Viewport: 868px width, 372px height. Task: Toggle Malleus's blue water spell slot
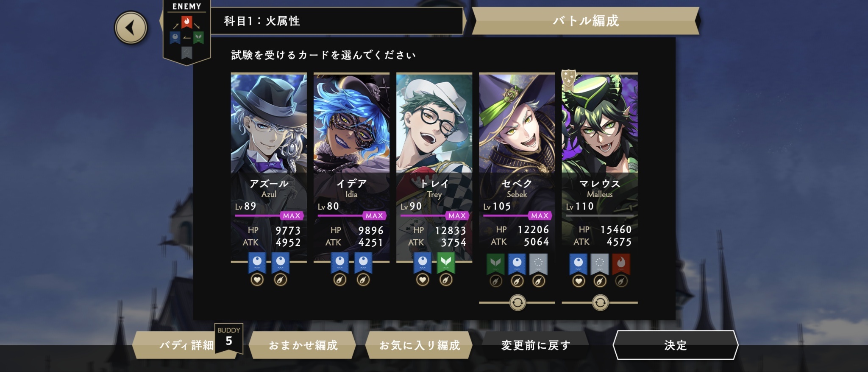(x=579, y=265)
